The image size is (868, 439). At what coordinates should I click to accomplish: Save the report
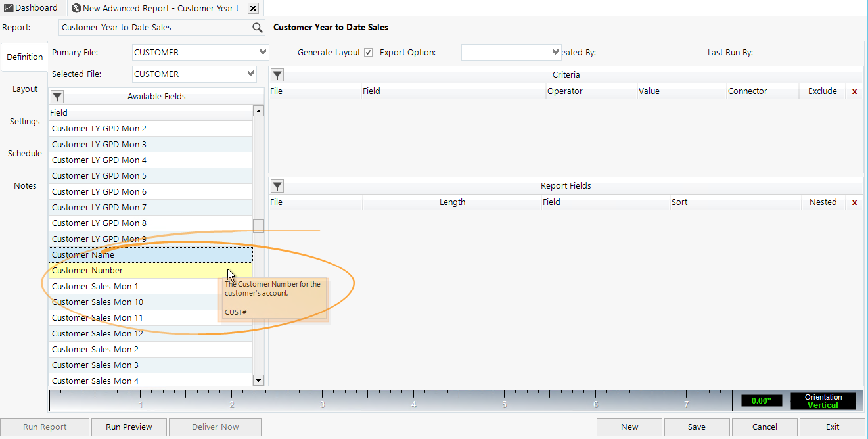(x=696, y=427)
